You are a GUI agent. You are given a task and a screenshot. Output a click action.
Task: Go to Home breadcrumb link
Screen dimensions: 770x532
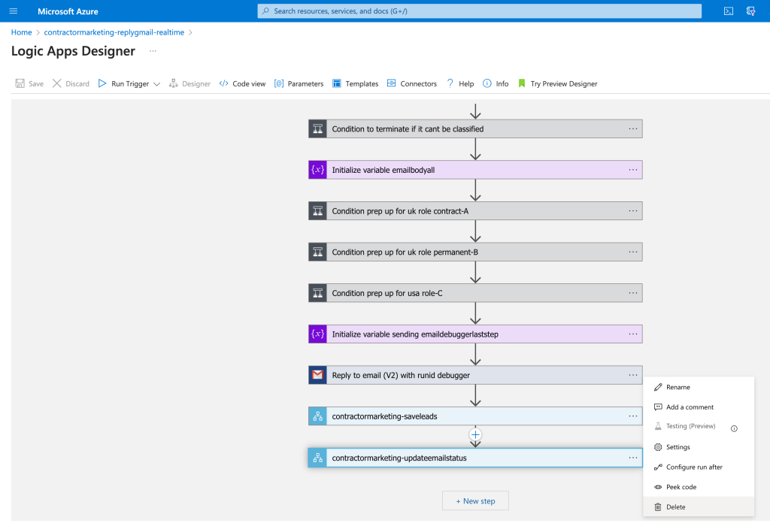tap(22, 32)
